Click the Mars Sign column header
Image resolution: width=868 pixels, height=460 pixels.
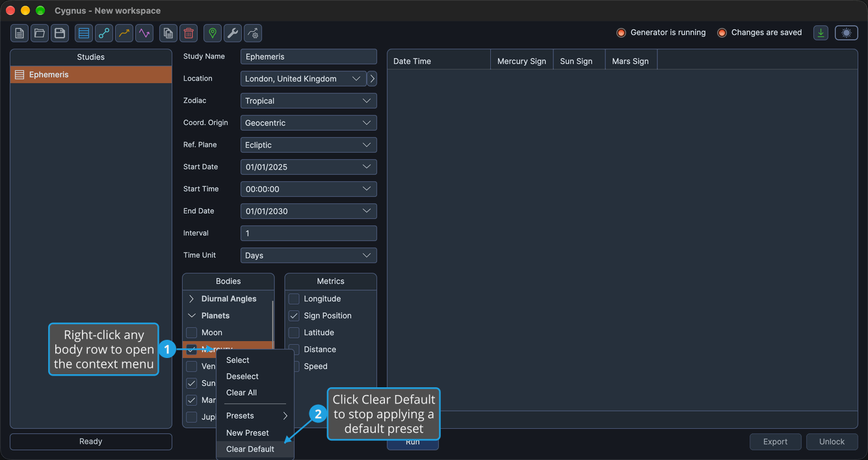point(631,61)
